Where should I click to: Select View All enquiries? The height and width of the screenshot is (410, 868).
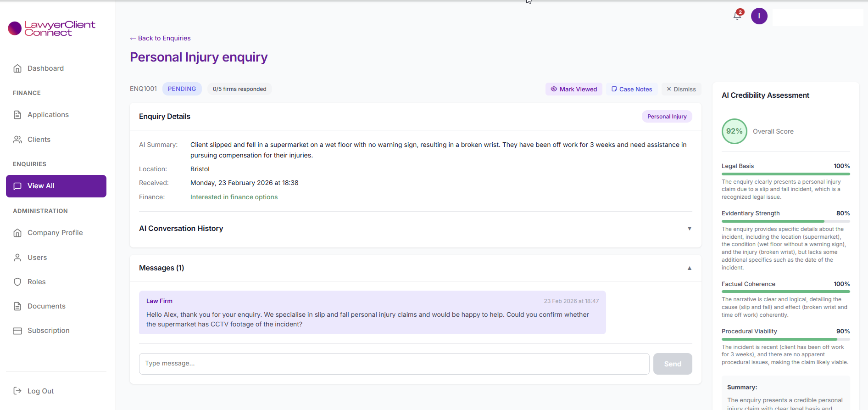(56, 186)
